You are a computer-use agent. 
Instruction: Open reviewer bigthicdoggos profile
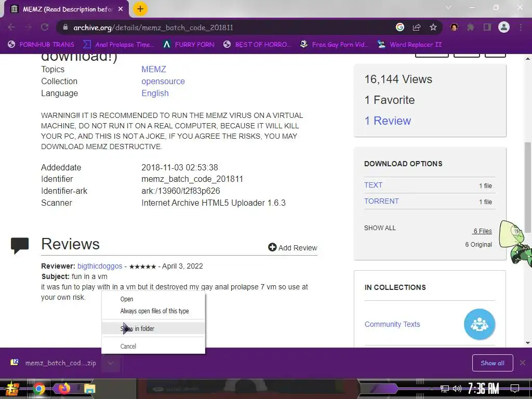tap(100, 267)
